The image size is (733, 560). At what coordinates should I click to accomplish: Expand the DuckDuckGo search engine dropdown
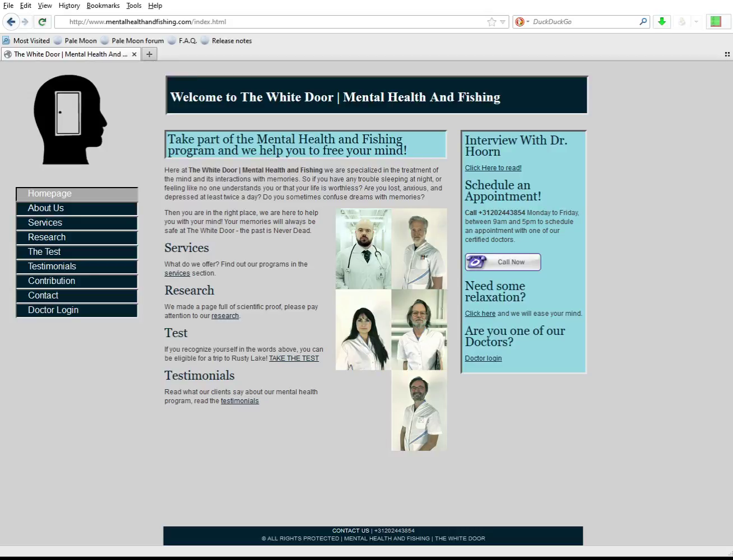point(522,22)
